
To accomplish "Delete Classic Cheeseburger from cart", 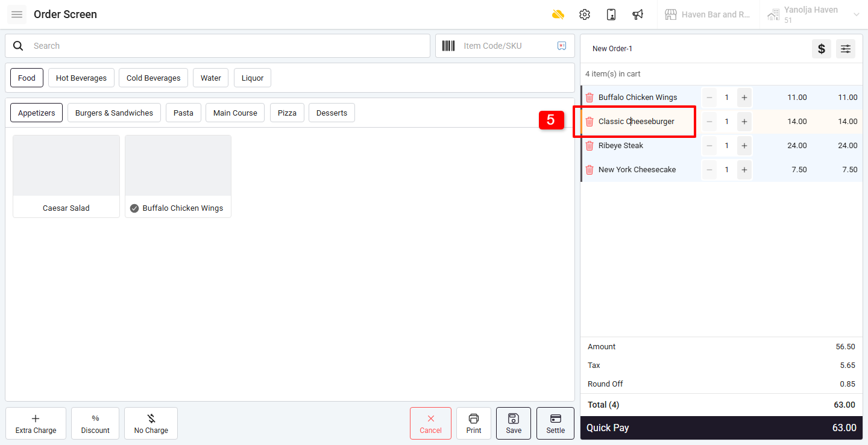I will [x=590, y=122].
